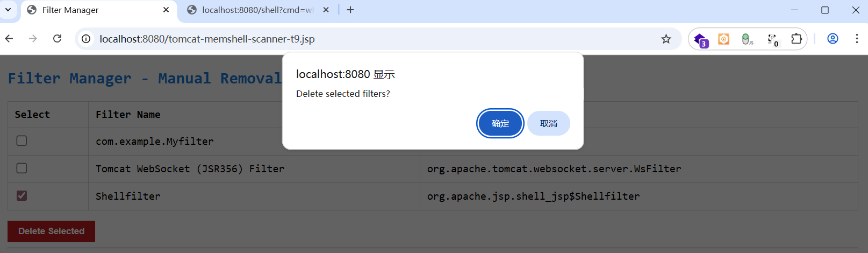Click the purple extension icon with badge 3
The width and height of the screenshot is (868, 253).
point(700,39)
